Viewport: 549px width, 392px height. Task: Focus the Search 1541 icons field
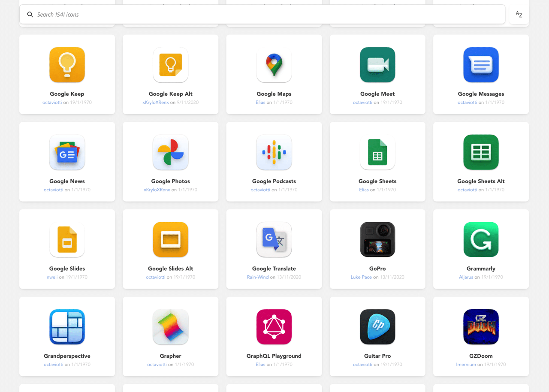[x=262, y=15]
